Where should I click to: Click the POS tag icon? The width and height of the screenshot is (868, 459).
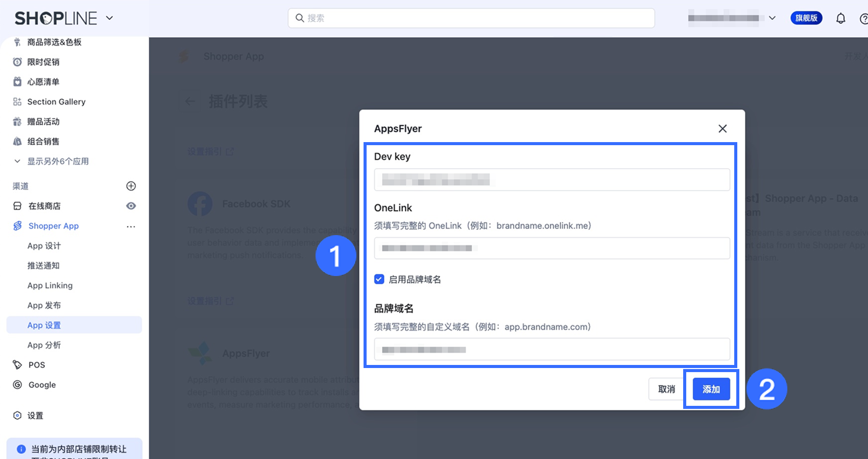[17, 365]
